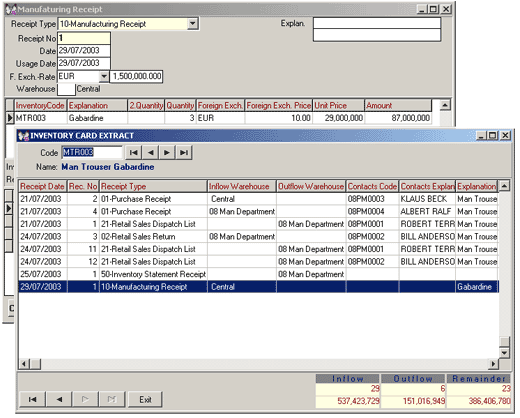Go to first record beside Code field
Viewport: 520px width, 418px height.
point(134,153)
